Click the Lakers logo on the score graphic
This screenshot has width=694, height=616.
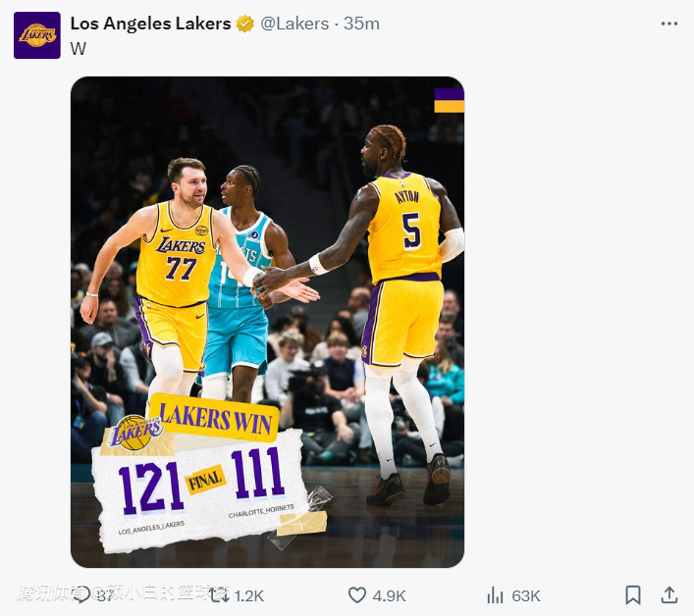(137, 433)
